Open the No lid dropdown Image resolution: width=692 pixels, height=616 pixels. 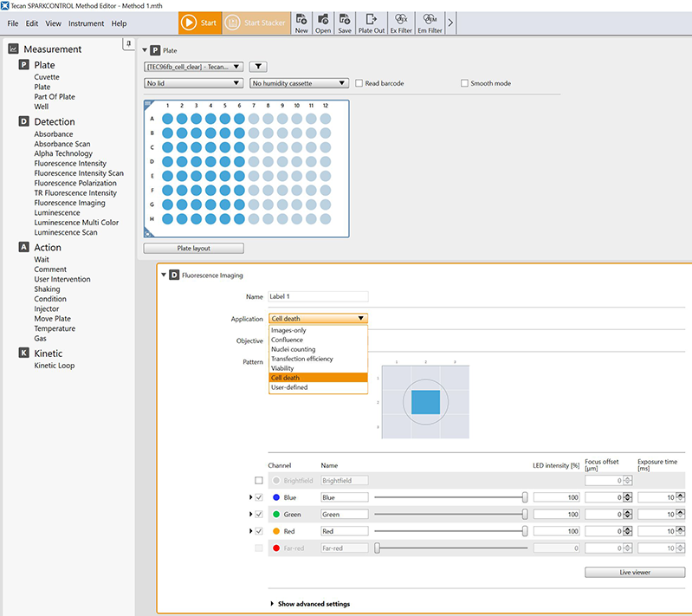[193, 84]
